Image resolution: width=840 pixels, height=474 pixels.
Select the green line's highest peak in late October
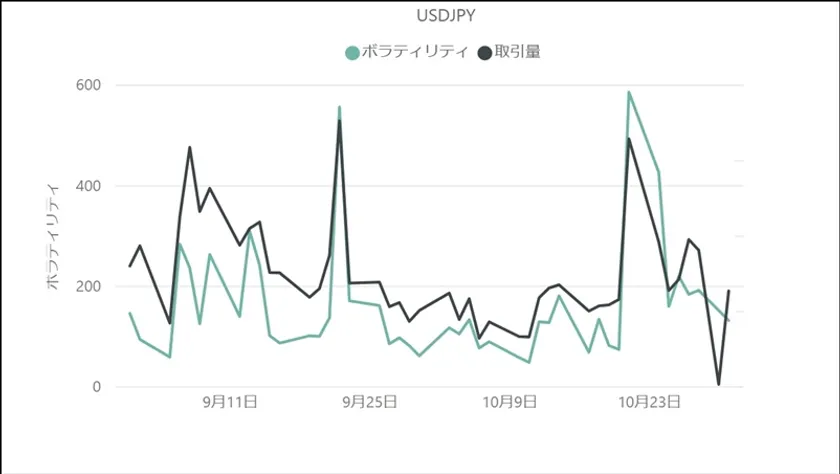click(629, 92)
